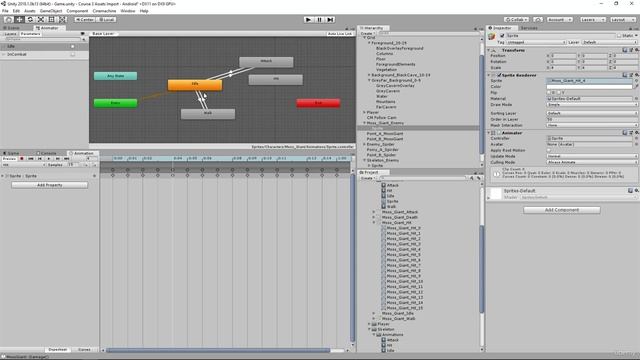Go to last keyframe in Animation window
Screen dimensions: 640x360
coord(67,159)
